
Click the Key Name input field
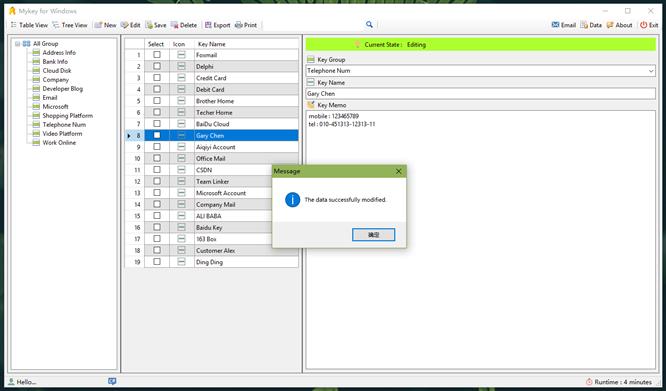(x=481, y=93)
